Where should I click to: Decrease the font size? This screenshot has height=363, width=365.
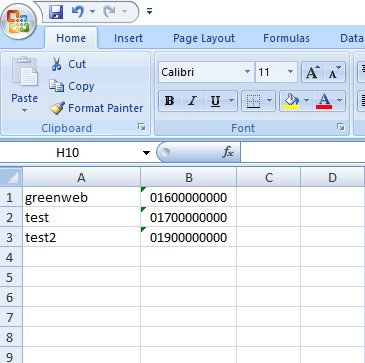click(335, 72)
